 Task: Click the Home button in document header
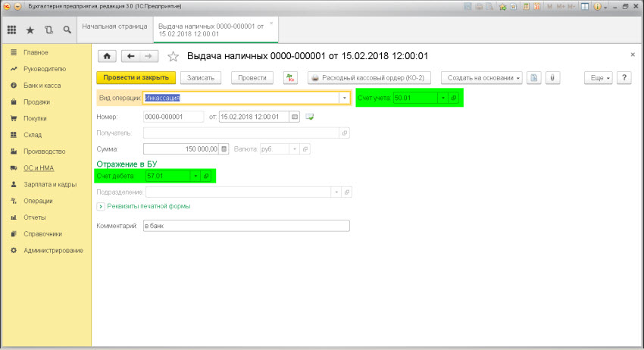[107, 57]
